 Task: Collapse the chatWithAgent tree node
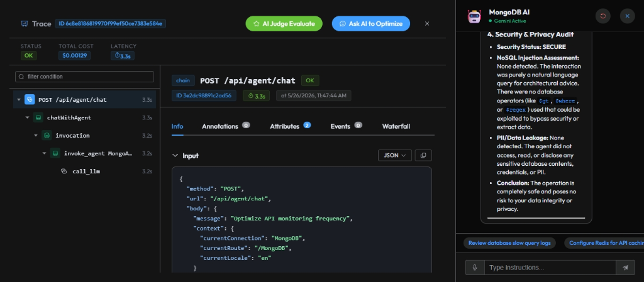[x=28, y=117]
